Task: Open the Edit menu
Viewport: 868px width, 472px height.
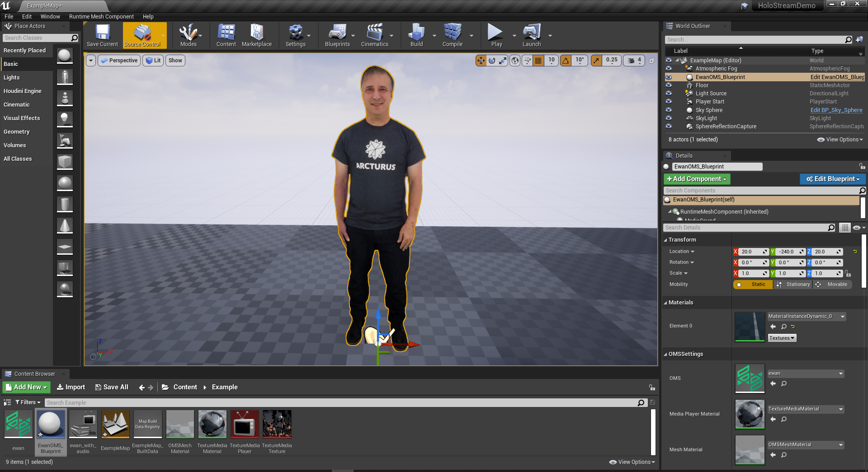Action: coord(27,17)
